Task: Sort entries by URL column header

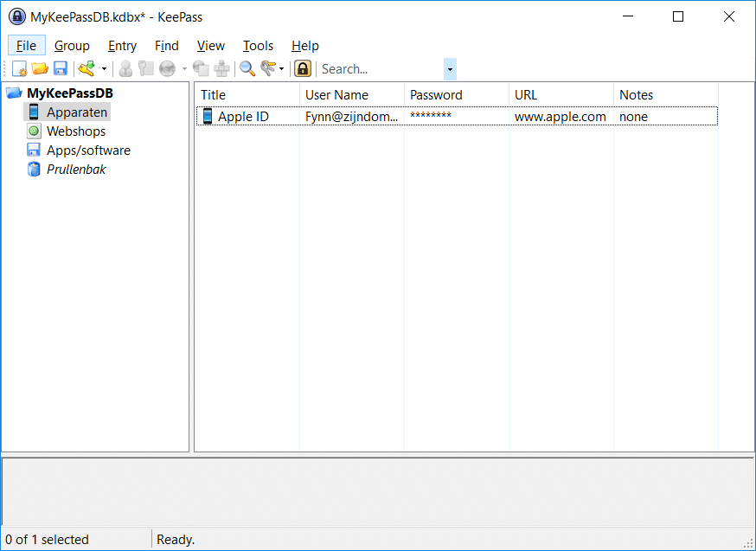Action: (561, 95)
